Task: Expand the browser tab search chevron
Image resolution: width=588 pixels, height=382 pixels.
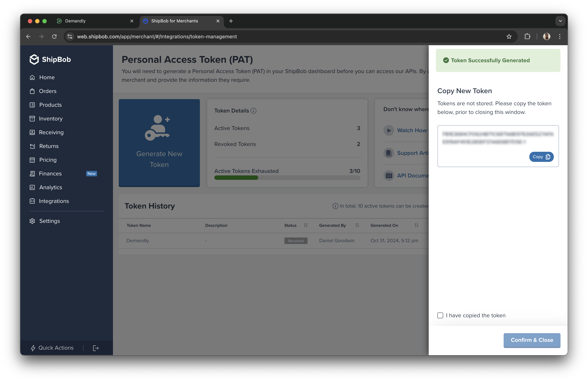Action: (x=560, y=21)
